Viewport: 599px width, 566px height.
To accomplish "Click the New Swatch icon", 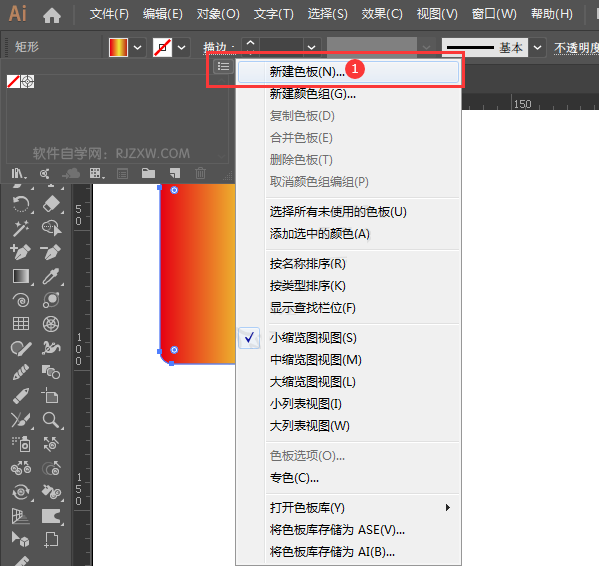I will coord(175,173).
